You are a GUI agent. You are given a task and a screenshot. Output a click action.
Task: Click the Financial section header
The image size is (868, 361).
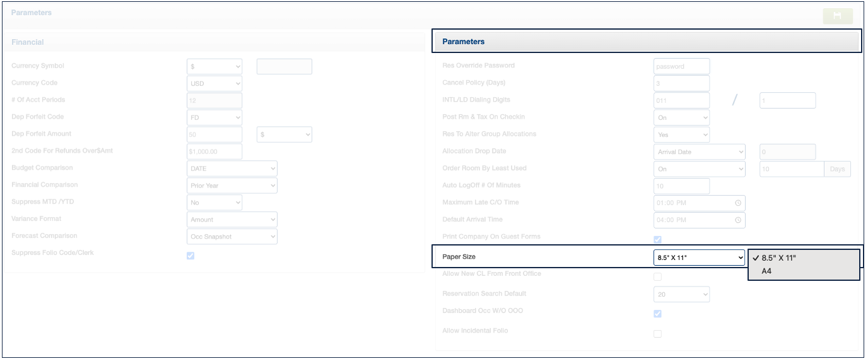tap(28, 42)
